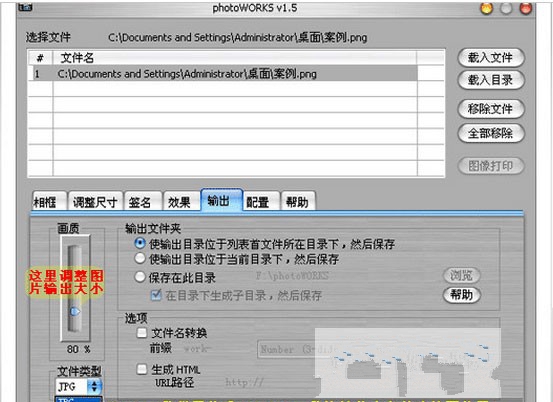Open the 签名 tab
The height and width of the screenshot is (402, 553).
(140, 201)
